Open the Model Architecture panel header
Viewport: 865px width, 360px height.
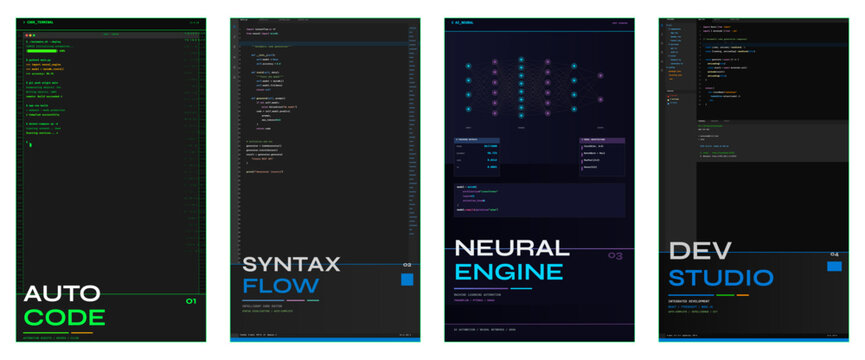(x=602, y=140)
